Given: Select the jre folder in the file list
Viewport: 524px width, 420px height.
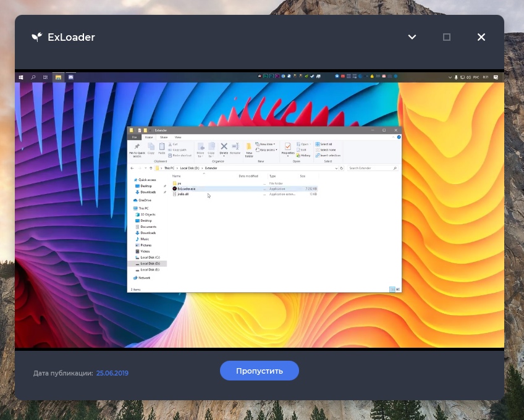Looking at the screenshot, I should [x=245, y=183].
